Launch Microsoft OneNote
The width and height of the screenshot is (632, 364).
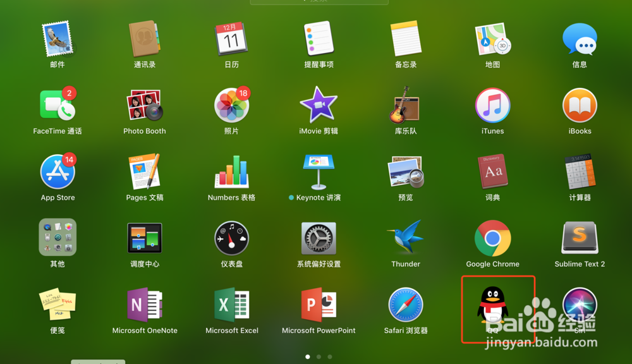coord(144,308)
